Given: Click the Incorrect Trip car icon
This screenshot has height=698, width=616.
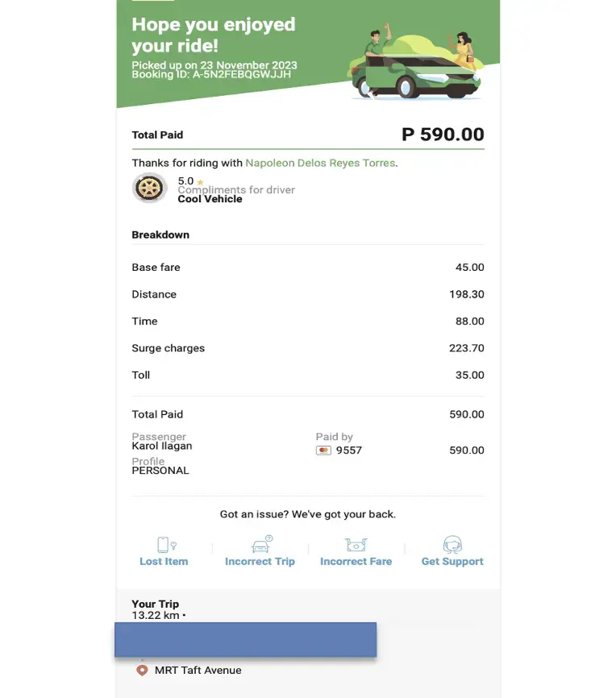Looking at the screenshot, I should click(261, 544).
